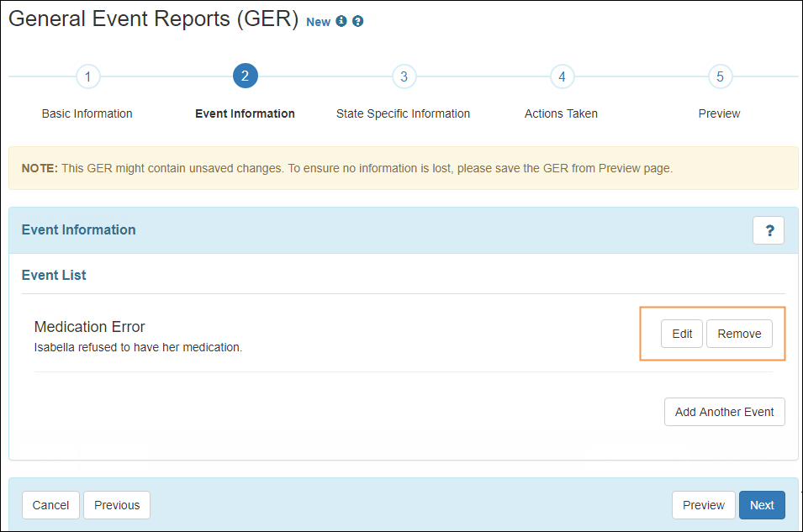This screenshot has width=803, height=532.
Task: Select the Medication Error event entry
Action: 89,327
